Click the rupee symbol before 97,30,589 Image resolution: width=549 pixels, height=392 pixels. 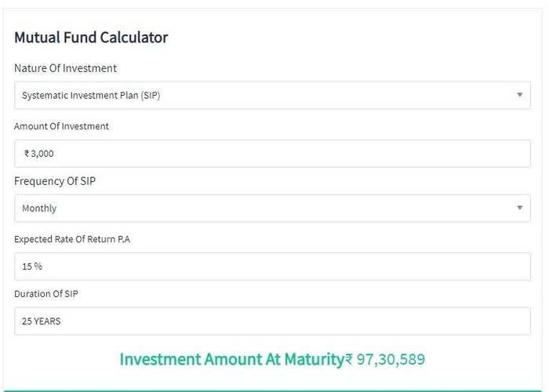[x=349, y=359]
